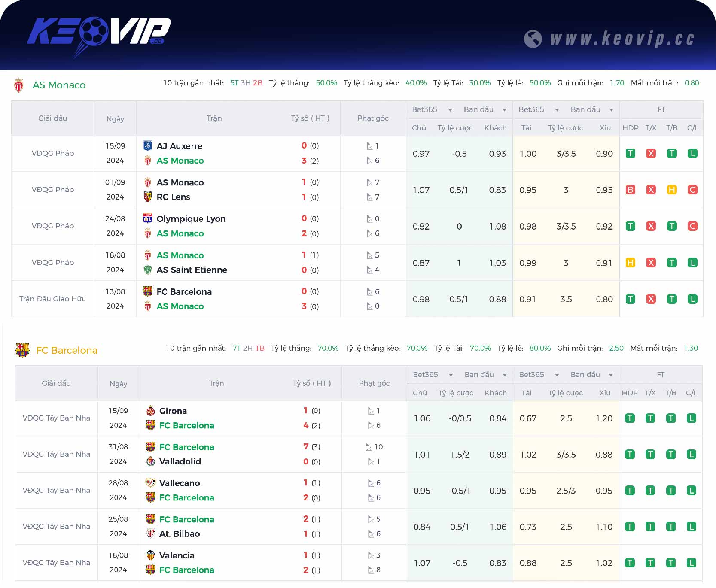Image resolution: width=716 pixels, height=588 pixels.
Task: Click the FC Barcelona crest in section header
Action: (x=22, y=350)
